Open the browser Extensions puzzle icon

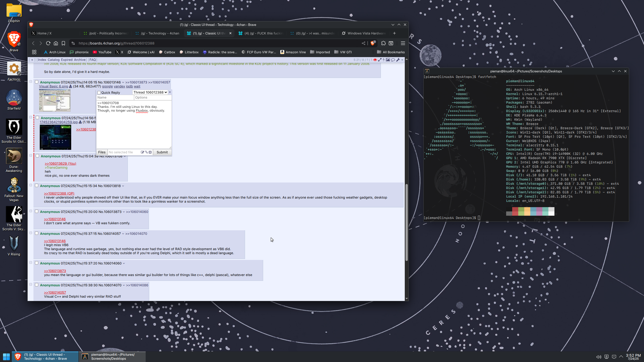click(x=383, y=43)
